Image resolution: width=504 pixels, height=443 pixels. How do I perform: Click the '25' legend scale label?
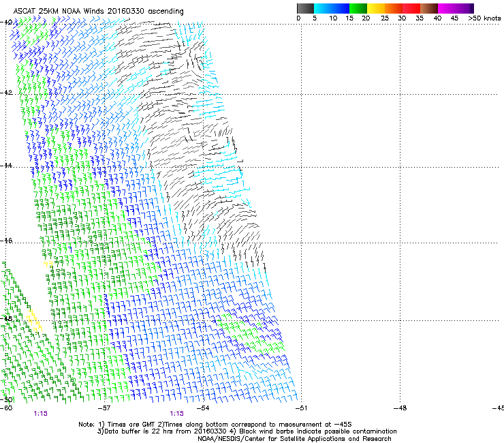385,18
